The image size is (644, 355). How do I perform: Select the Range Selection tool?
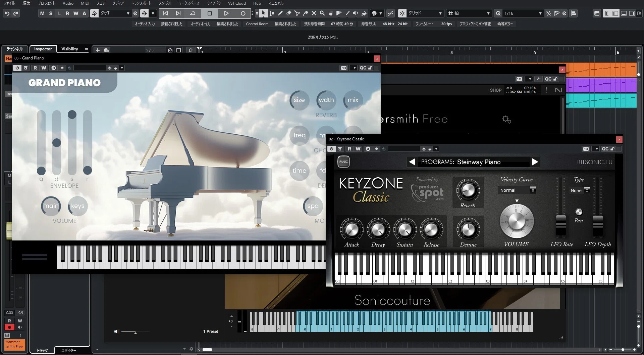tap(272, 13)
